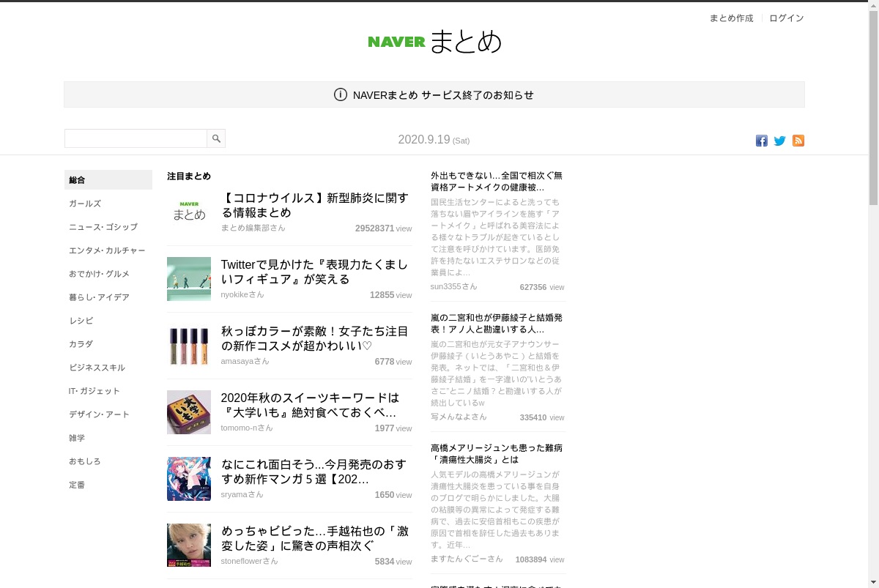Open author amasayaさん
879x588 pixels.
pyautogui.click(x=245, y=361)
